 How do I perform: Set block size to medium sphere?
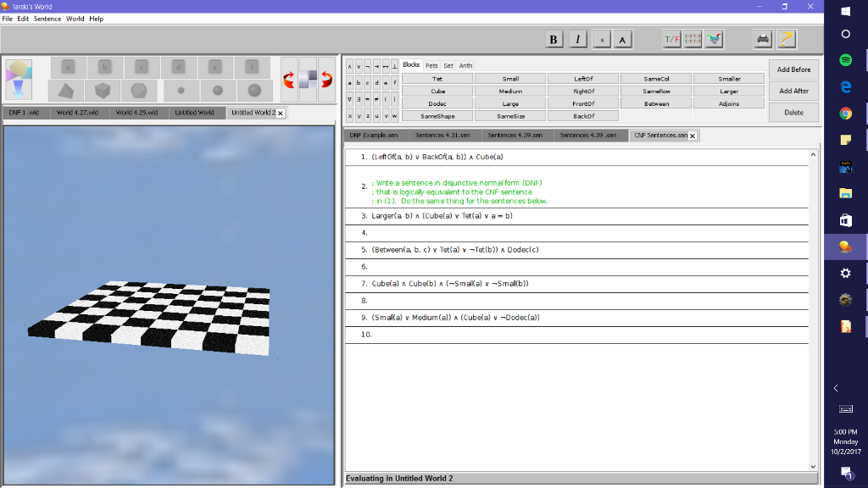(218, 90)
